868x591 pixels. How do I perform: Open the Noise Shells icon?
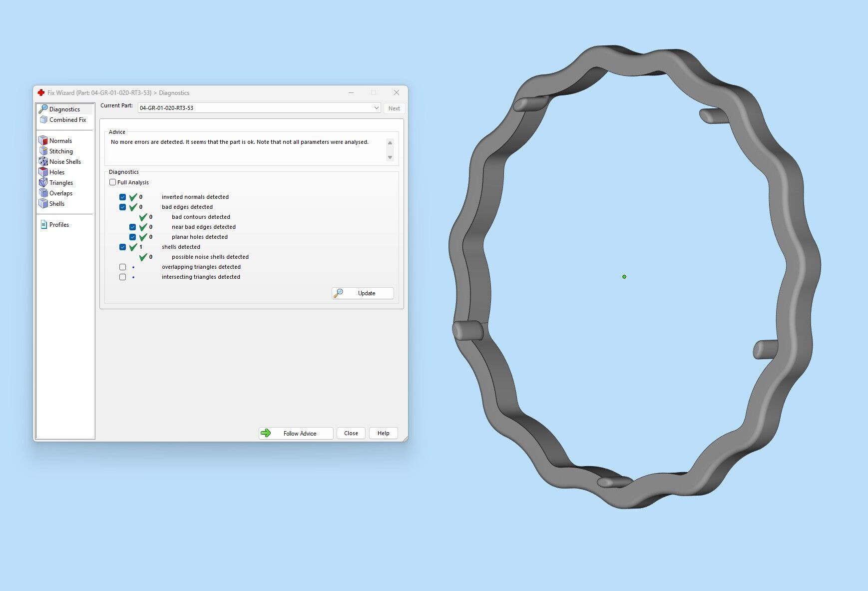43,162
